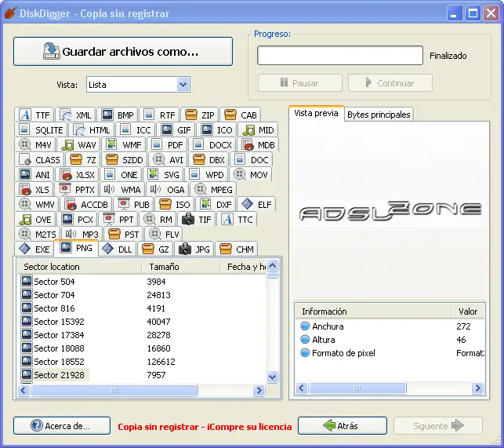Click the SVG vector image icon

pos(153,174)
